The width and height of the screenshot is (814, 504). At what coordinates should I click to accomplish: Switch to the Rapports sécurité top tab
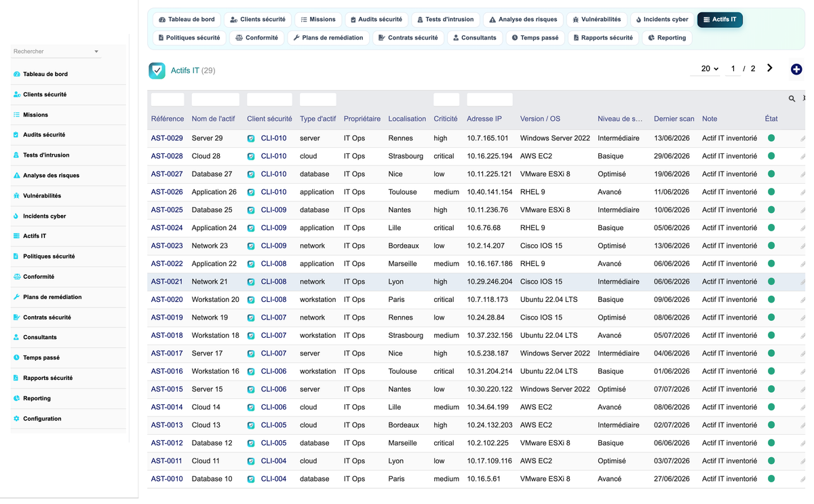tap(603, 38)
